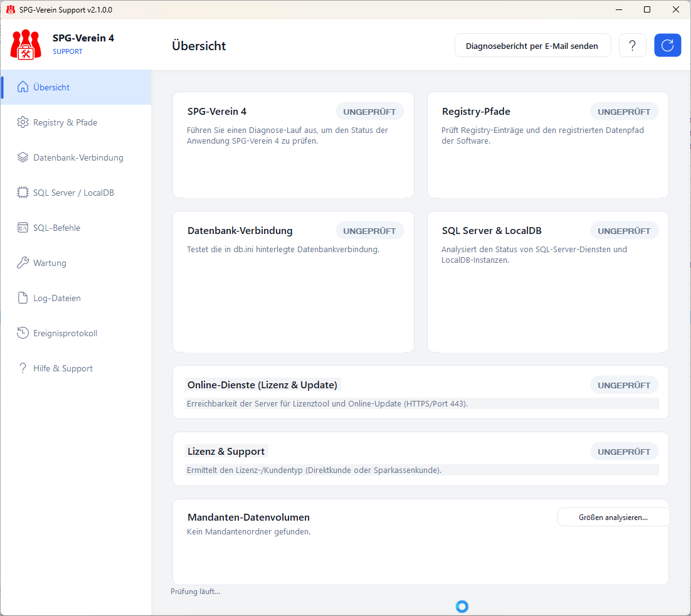The height and width of the screenshot is (616, 691).
Task: Show the Ereignisprotokoll page
Action: click(x=76, y=333)
